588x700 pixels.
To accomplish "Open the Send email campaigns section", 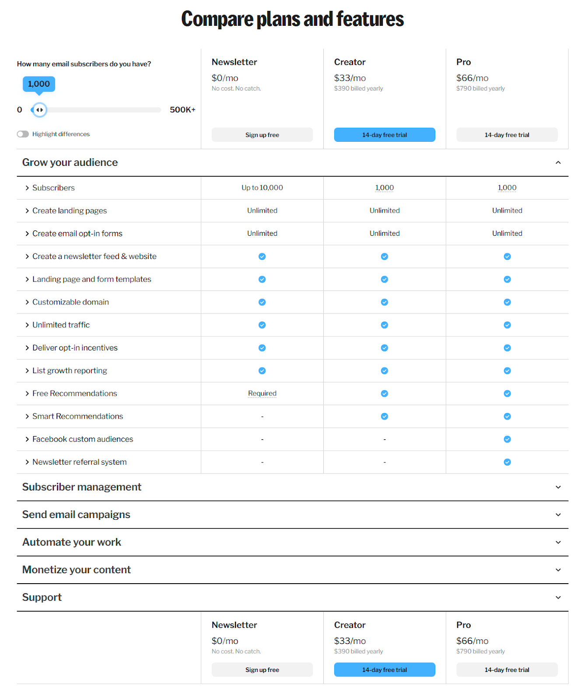I will pyautogui.click(x=558, y=515).
